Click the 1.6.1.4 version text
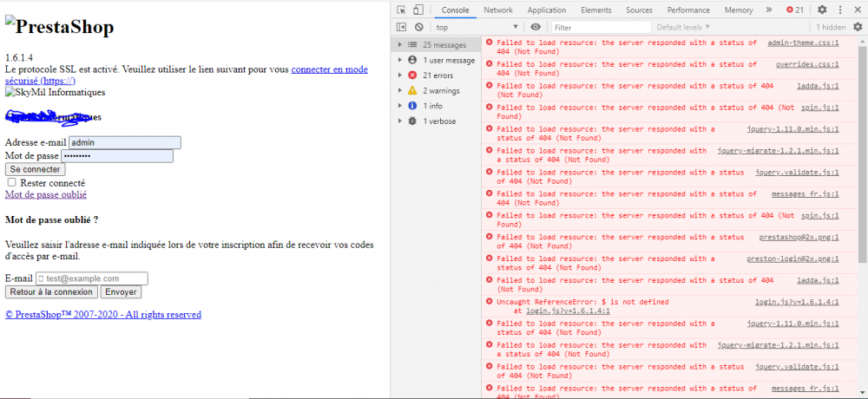The width and height of the screenshot is (868, 399). pyautogui.click(x=19, y=57)
